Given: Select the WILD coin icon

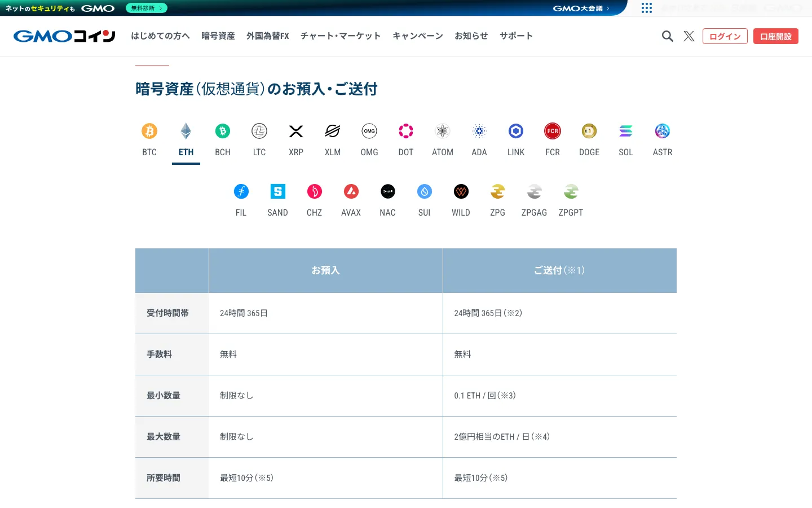Looking at the screenshot, I should tap(461, 191).
